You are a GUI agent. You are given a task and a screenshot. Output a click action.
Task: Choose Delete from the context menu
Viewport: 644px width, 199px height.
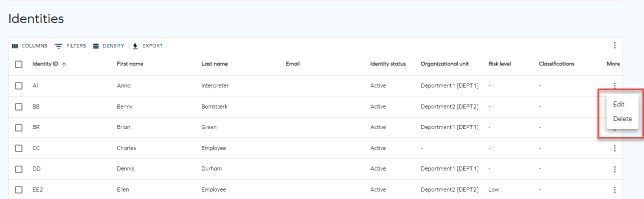point(622,118)
